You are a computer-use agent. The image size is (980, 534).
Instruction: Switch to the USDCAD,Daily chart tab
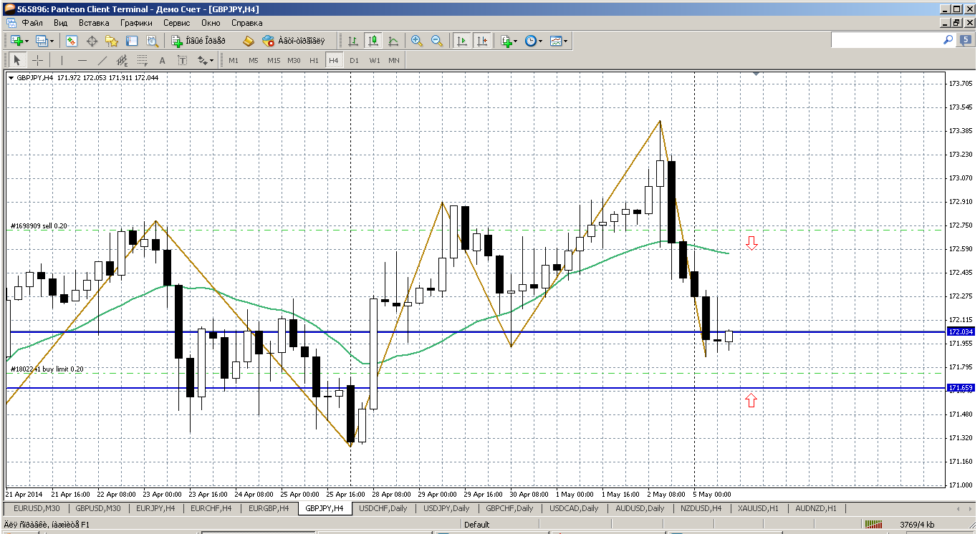(574, 508)
